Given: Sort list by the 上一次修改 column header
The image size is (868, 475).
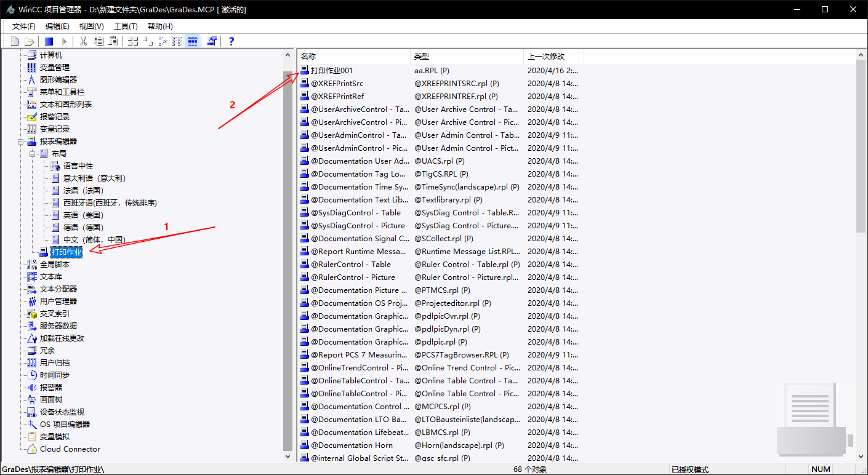Looking at the screenshot, I should tap(553, 56).
